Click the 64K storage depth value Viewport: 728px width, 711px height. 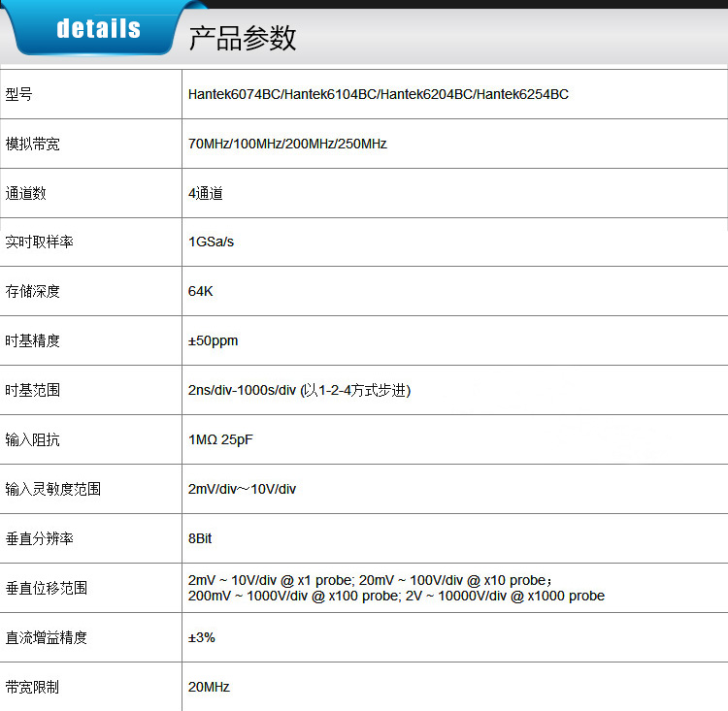(x=200, y=291)
